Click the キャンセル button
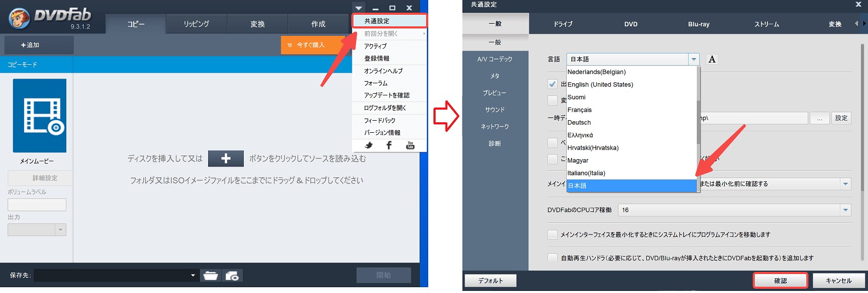Screen dimensions: 868x293 click(839, 281)
